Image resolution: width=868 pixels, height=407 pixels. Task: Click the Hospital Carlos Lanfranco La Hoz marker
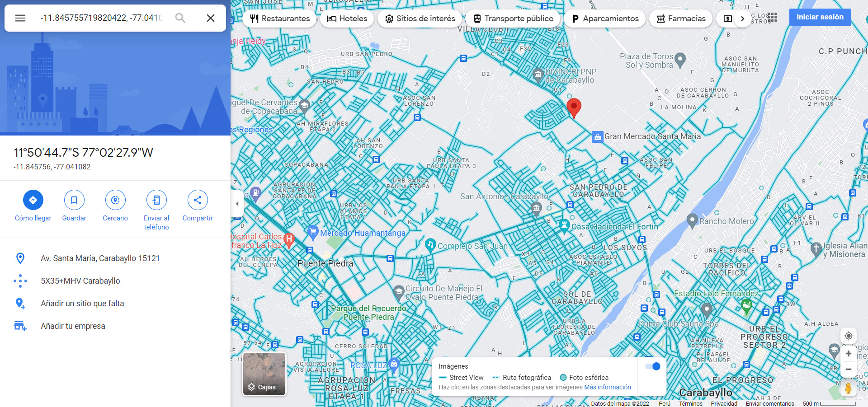[289, 240]
